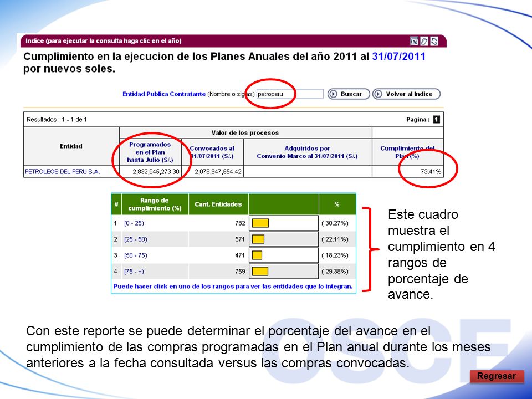Click the Valor de los procesos header
This screenshot has height=399, width=532.
(x=245, y=133)
